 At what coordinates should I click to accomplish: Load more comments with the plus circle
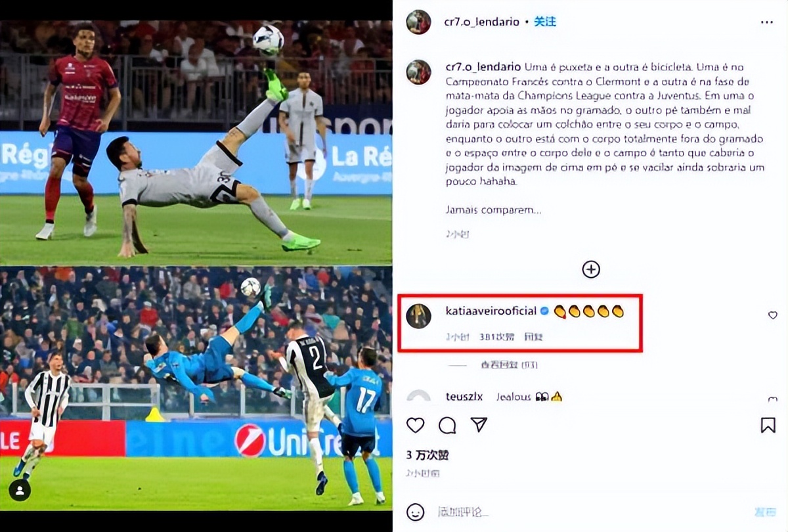(591, 269)
